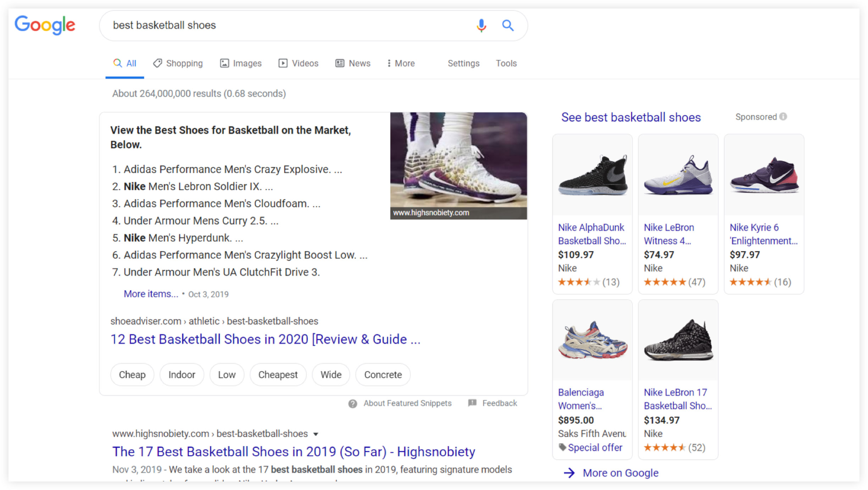Click the $74.97 price text
This screenshot has width=868, height=490.
pos(659,255)
